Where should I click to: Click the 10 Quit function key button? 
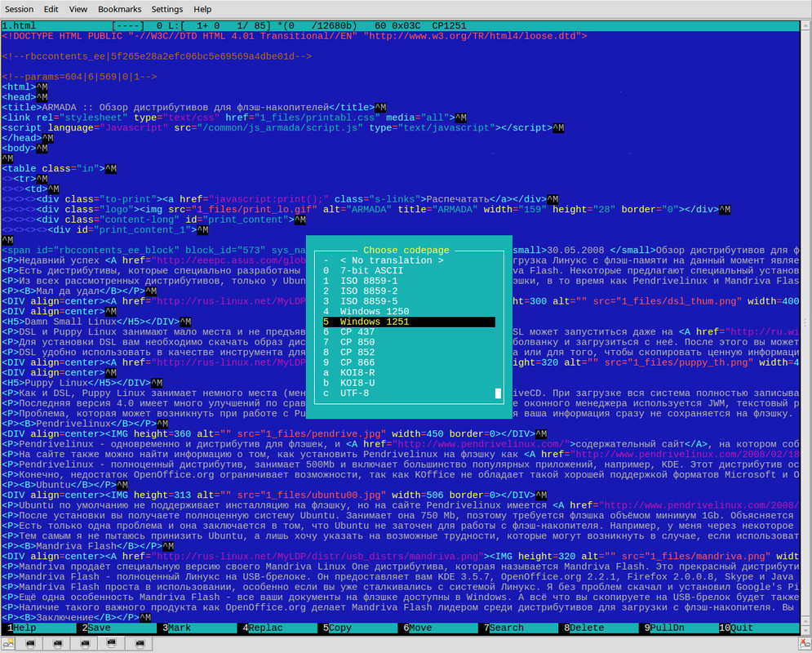(759, 628)
